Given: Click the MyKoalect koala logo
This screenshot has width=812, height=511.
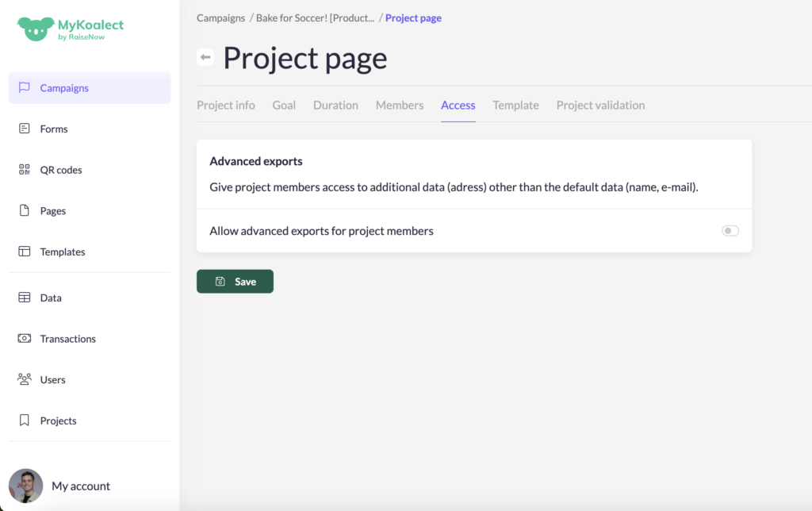Looking at the screenshot, I should (x=35, y=29).
